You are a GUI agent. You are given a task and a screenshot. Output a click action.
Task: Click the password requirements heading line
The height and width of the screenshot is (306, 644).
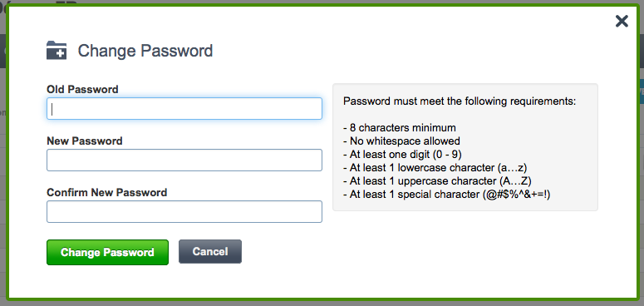pyautogui.click(x=460, y=101)
